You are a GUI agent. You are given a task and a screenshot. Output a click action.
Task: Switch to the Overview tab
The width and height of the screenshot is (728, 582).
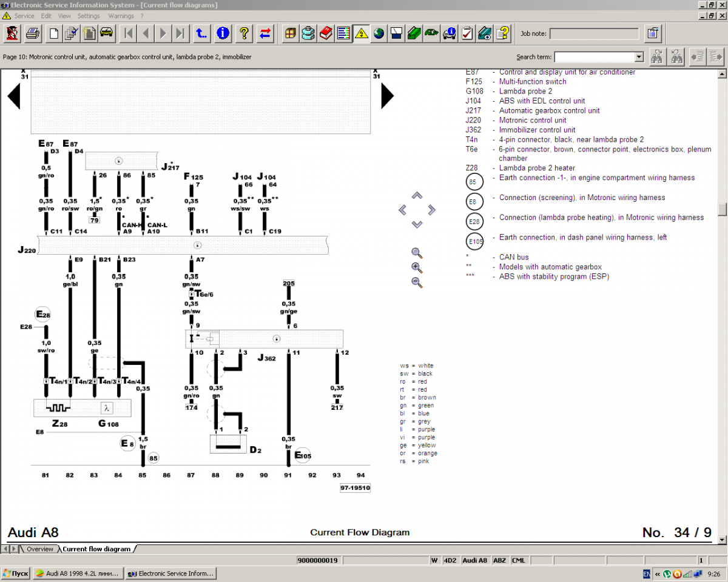[39, 549]
